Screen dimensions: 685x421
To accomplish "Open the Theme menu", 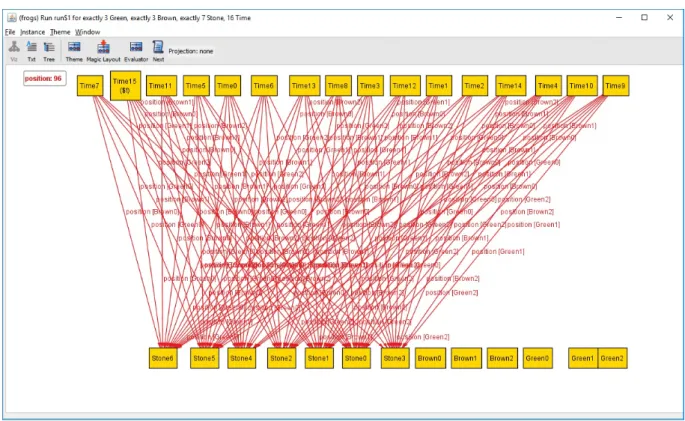I will click(x=60, y=32).
